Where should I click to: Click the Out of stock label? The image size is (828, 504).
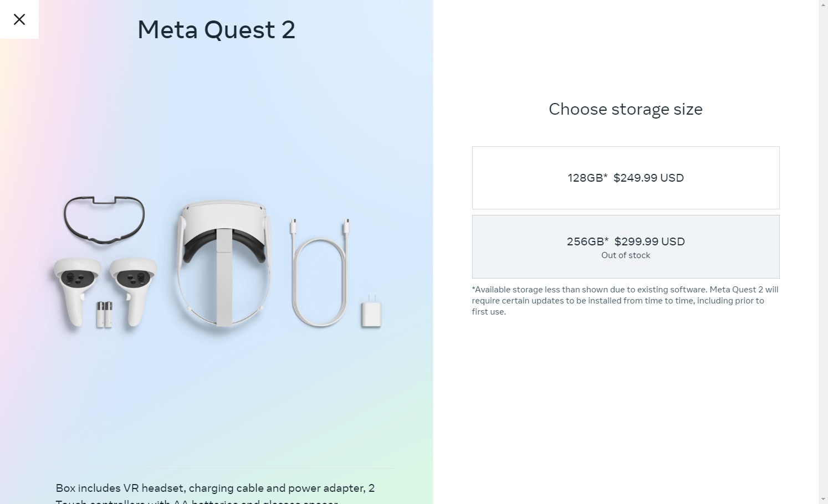pos(625,255)
